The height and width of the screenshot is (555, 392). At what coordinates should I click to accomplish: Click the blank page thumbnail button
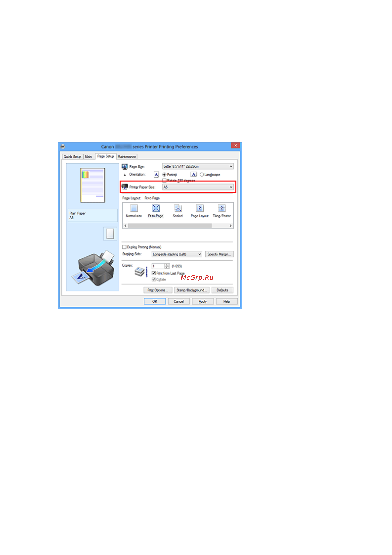[x=110, y=234]
